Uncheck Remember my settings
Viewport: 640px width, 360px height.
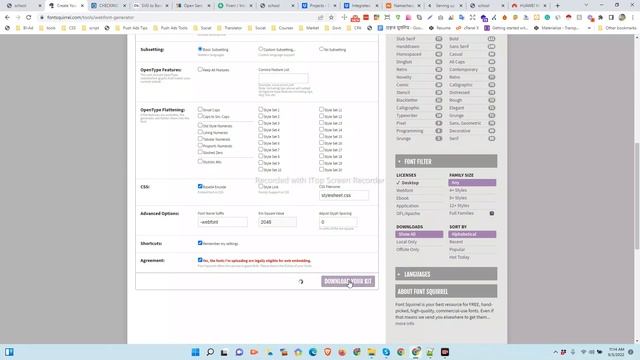point(200,243)
